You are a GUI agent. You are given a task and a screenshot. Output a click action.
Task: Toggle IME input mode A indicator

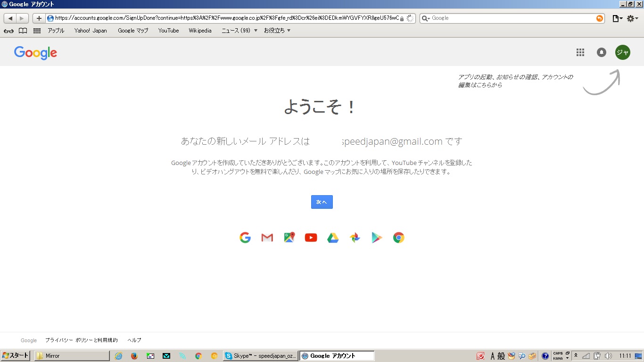pyautogui.click(x=493, y=356)
